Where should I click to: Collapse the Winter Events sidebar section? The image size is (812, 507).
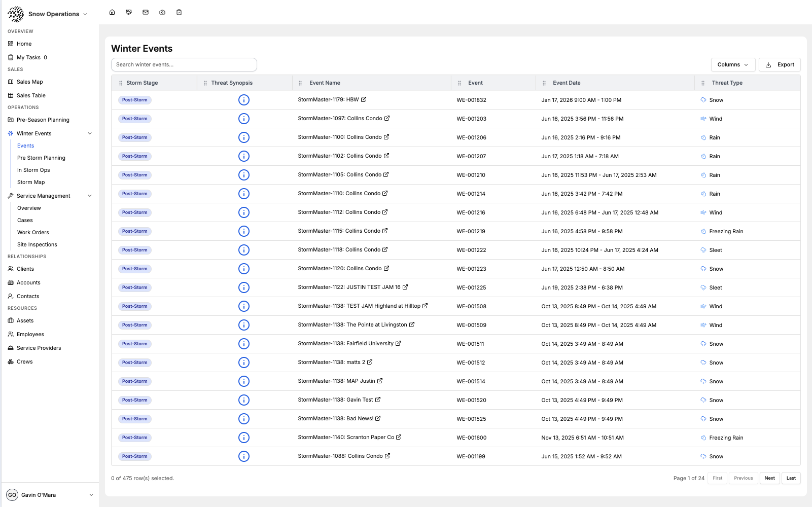click(x=90, y=134)
